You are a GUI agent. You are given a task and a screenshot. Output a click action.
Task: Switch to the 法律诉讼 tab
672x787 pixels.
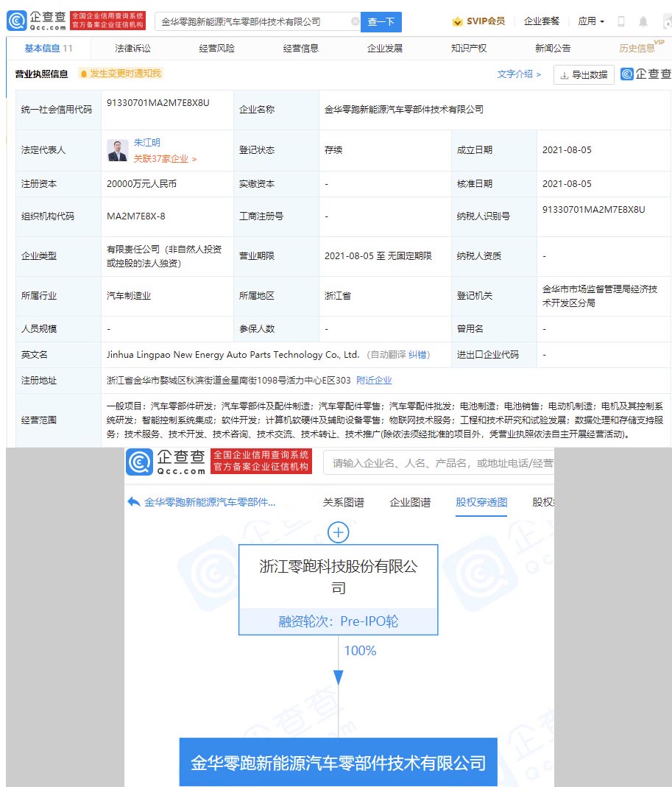(x=132, y=48)
